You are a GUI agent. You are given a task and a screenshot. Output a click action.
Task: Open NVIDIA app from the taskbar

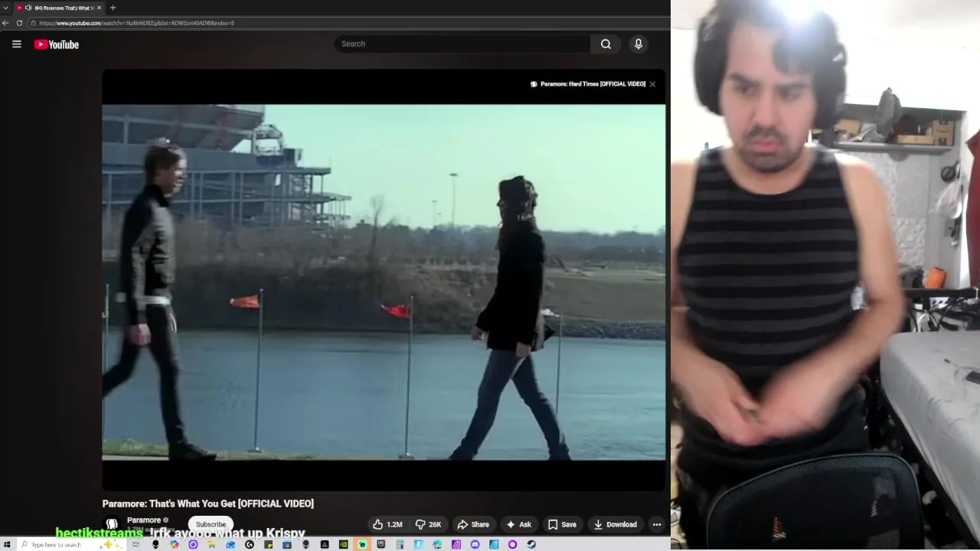[343, 544]
